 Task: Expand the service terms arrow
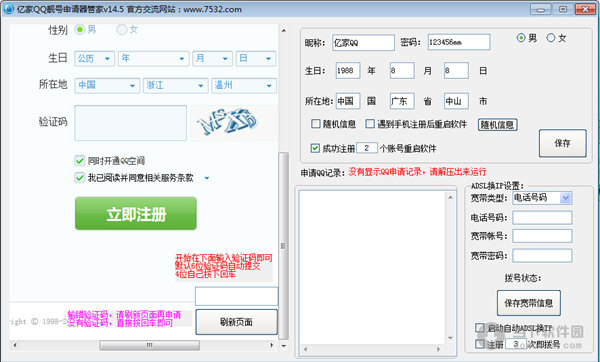207,178
